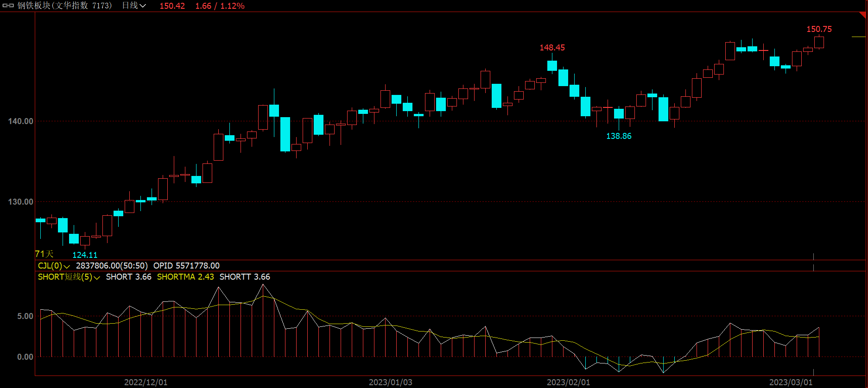Click the SHORTT 3.66 indicator value

tap(245, 277)
